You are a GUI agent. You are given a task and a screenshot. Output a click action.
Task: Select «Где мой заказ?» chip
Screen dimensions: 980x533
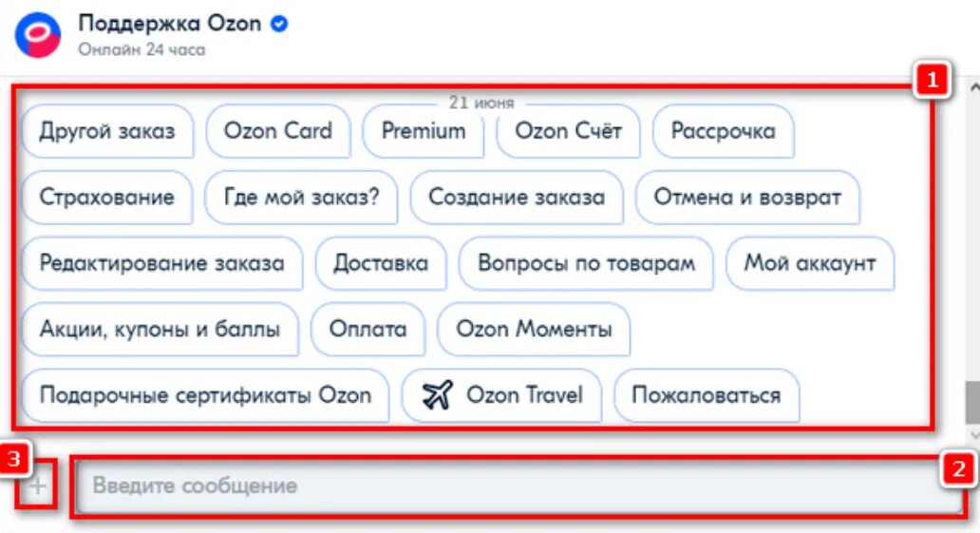coord(301,197)
